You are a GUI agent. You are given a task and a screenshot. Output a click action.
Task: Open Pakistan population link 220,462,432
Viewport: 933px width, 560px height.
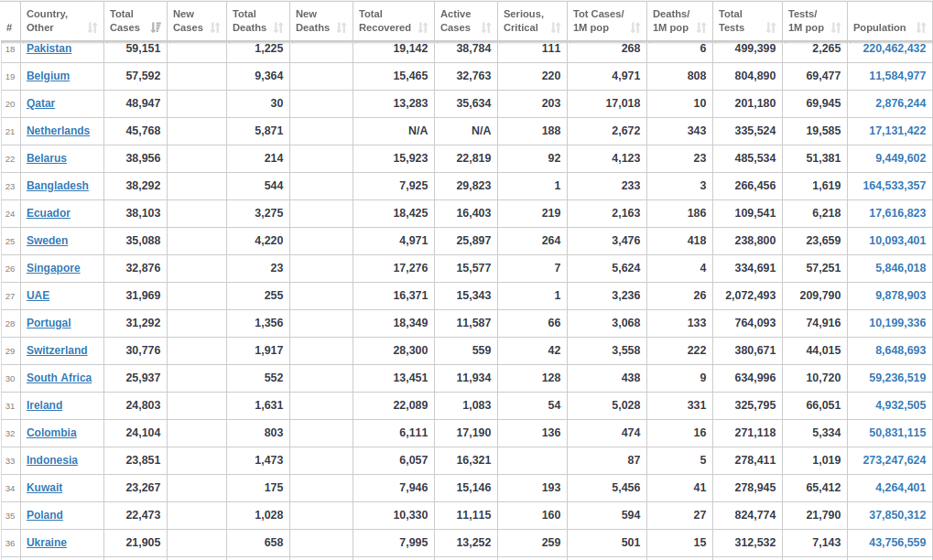point(895,48)
